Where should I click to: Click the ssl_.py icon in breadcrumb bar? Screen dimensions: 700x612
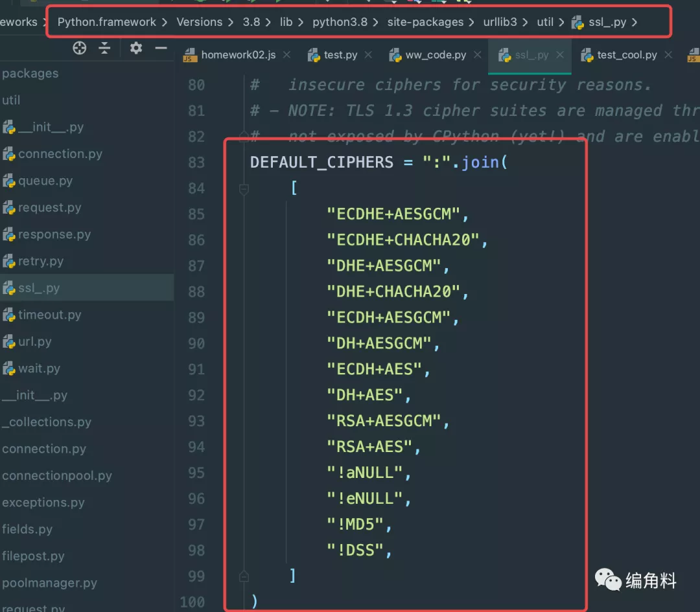pos(577,23)
